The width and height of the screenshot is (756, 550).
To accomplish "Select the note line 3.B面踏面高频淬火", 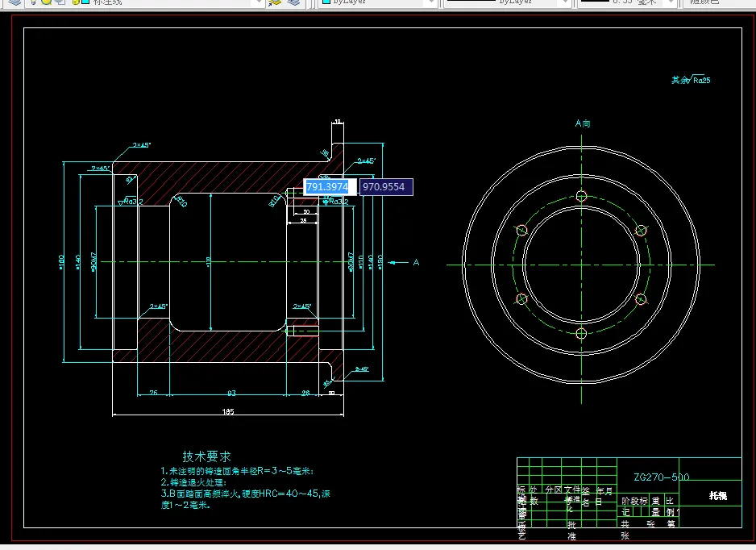I will [x=245, y=494].
